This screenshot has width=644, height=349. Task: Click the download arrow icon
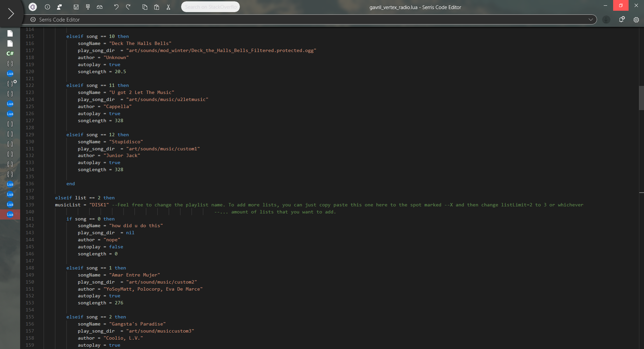(x=606, y=19)
